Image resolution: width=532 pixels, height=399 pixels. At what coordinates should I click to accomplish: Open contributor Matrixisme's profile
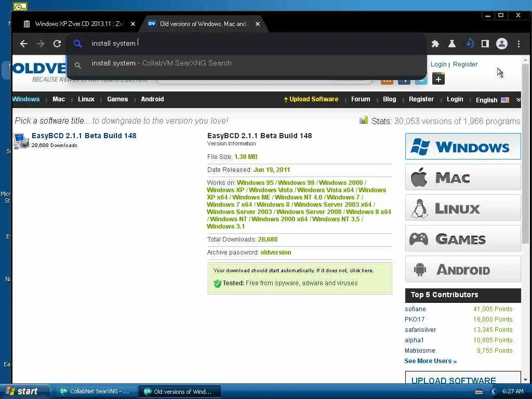click(x=420, y=351)
